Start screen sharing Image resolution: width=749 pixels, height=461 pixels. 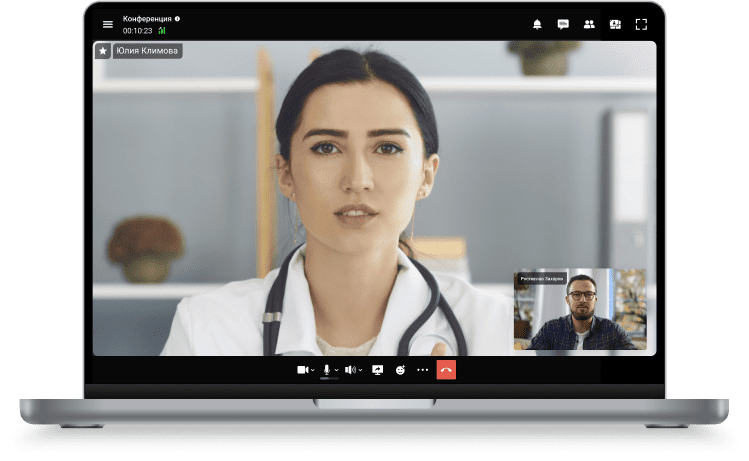click(377, 370)
